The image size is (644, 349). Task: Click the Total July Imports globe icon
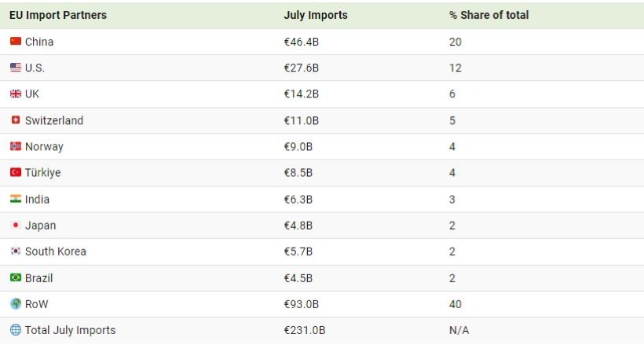point(16,330)
